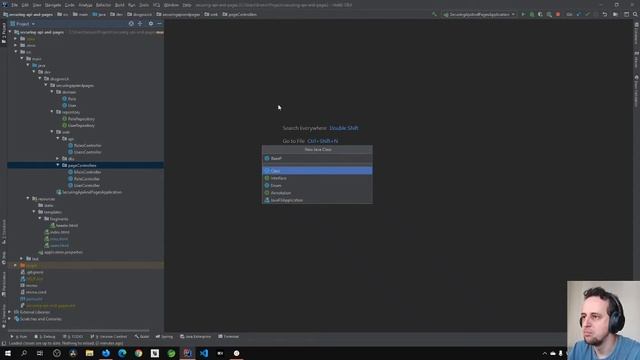The image size is (640, 360).
Task: Expand the dto package
Action: [x=58, y=158]
